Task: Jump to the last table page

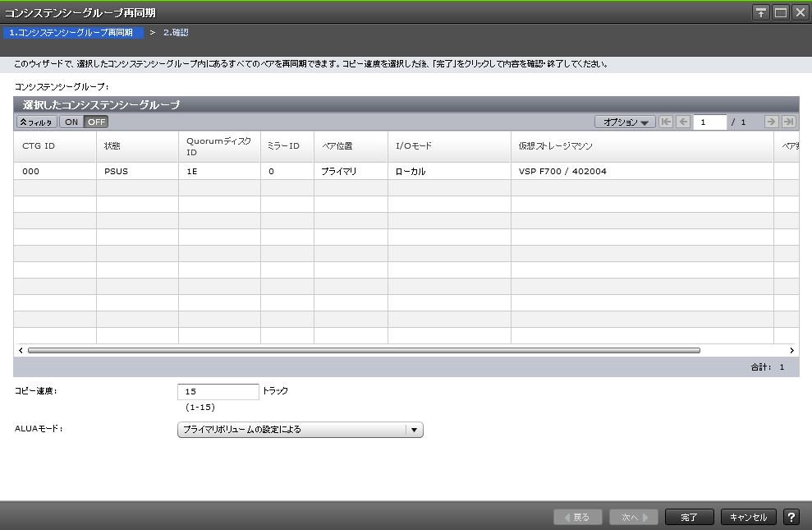Action: pyautogui.click(x=788, y=122)
